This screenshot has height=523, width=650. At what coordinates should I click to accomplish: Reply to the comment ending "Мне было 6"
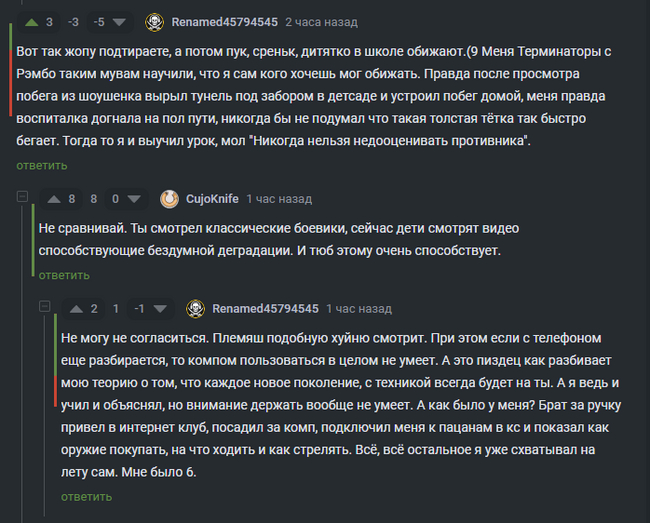point(86,496)
